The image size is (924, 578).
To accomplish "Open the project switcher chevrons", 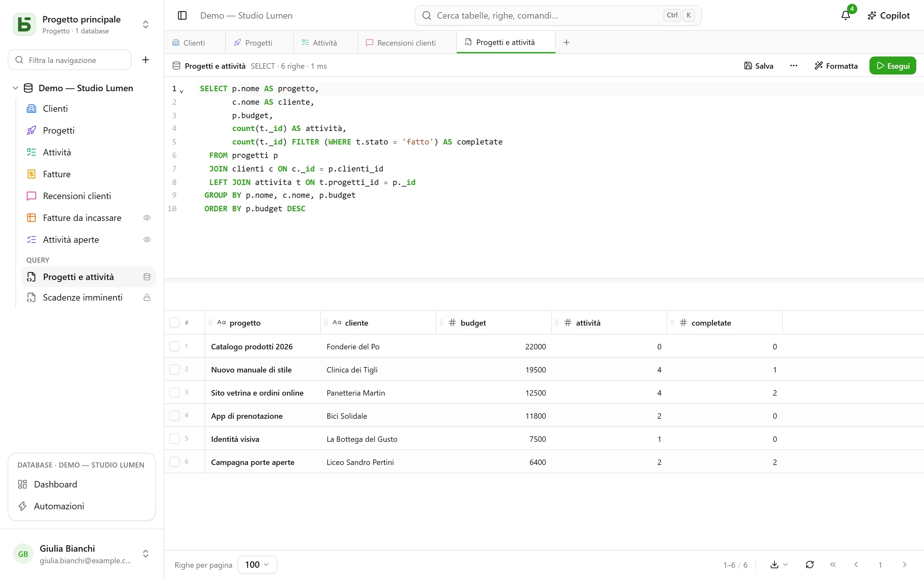I will 145,24.
